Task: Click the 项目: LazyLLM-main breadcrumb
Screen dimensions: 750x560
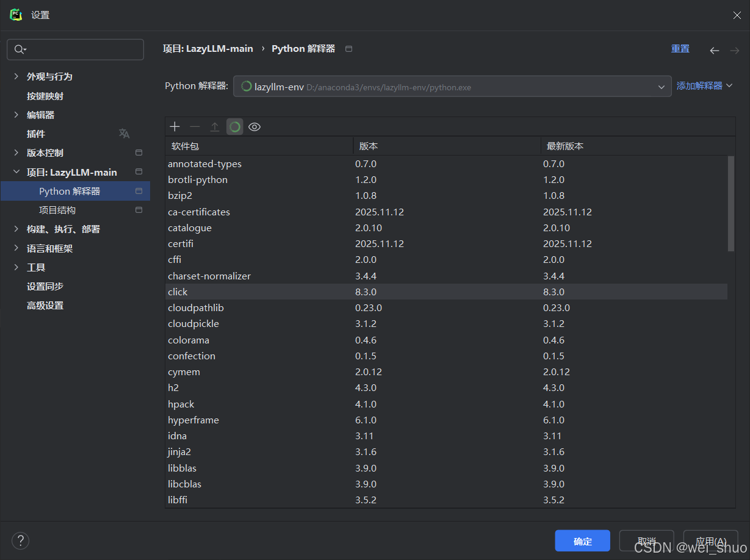Action: click(x=208, y=49)
